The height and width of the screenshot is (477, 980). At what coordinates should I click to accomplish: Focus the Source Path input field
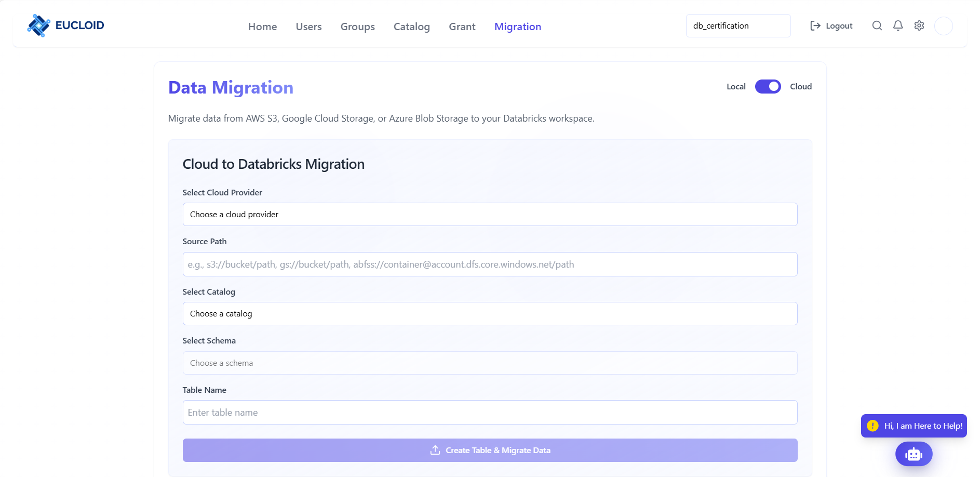pos(490,264)
